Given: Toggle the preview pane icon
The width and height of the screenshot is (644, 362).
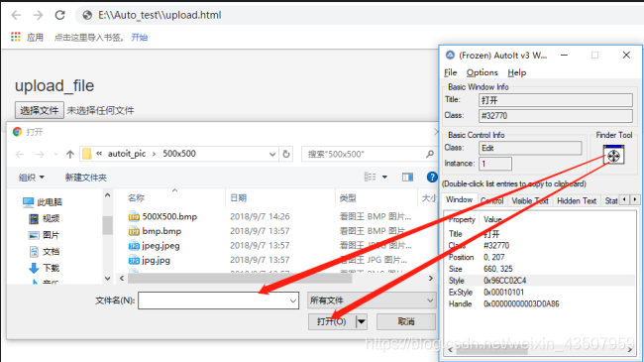Looking at the screenshot, I should click(407, 177).
